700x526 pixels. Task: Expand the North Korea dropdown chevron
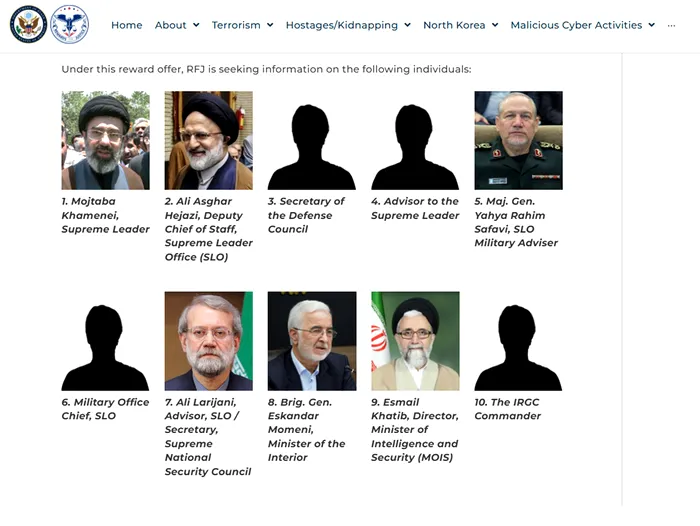[495, 25]
